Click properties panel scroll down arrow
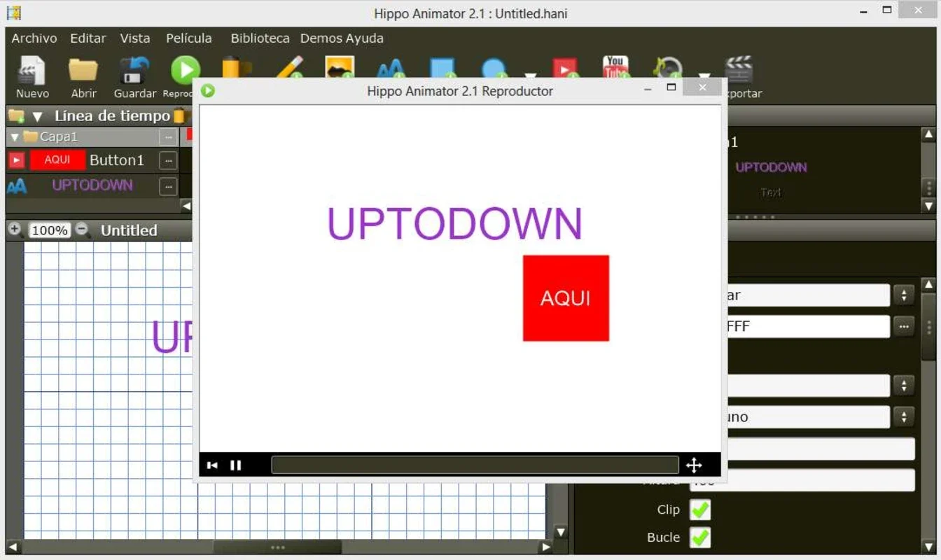 click(928, 547)
